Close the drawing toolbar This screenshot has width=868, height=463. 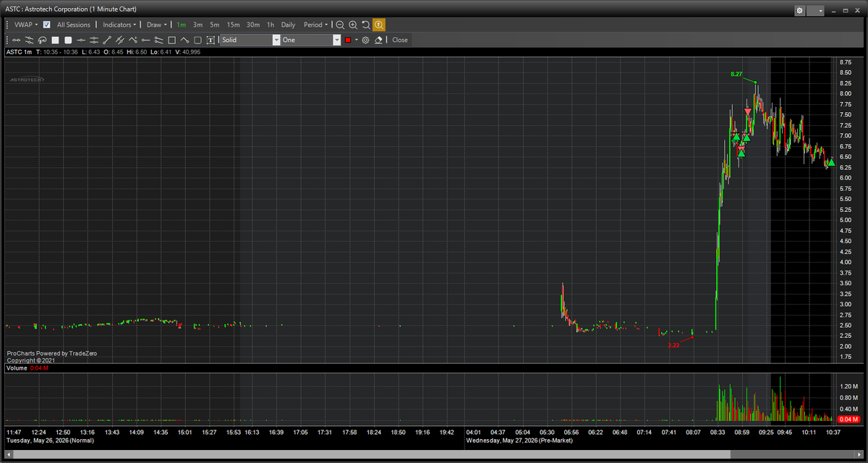click(400, 40)
